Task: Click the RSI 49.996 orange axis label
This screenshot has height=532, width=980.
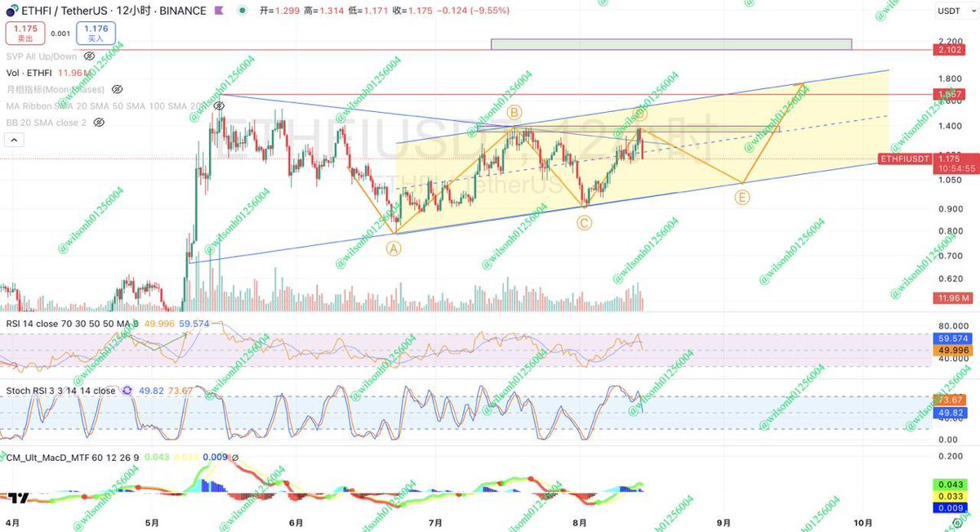Action: tap(951, 350)
